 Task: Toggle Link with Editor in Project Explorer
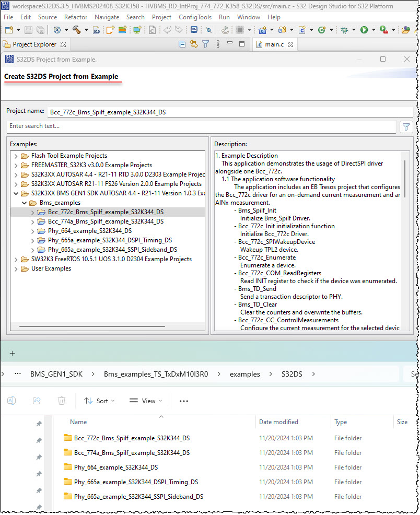click(x=193, y=44)
